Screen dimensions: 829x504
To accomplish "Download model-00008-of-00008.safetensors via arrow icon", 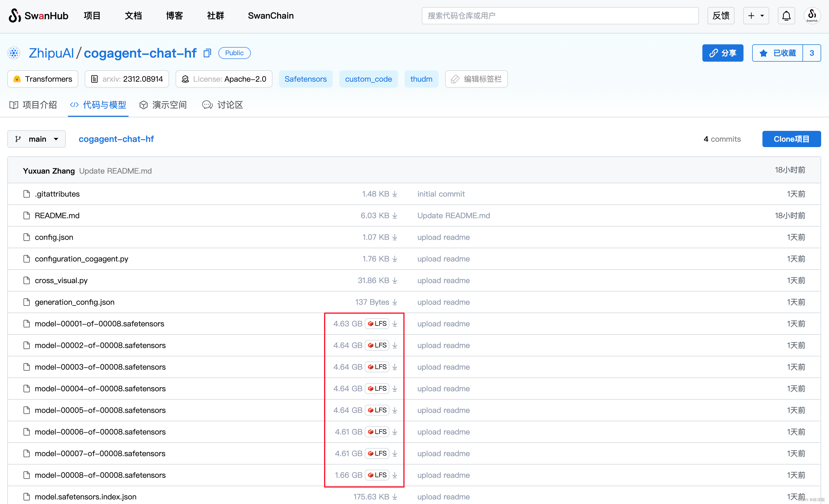I will point(395,475).
